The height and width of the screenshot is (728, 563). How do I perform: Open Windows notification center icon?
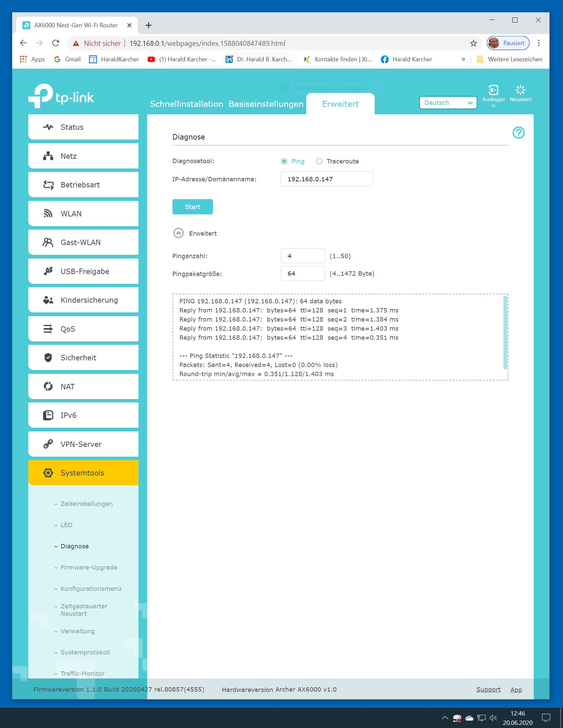coord(546,718)
